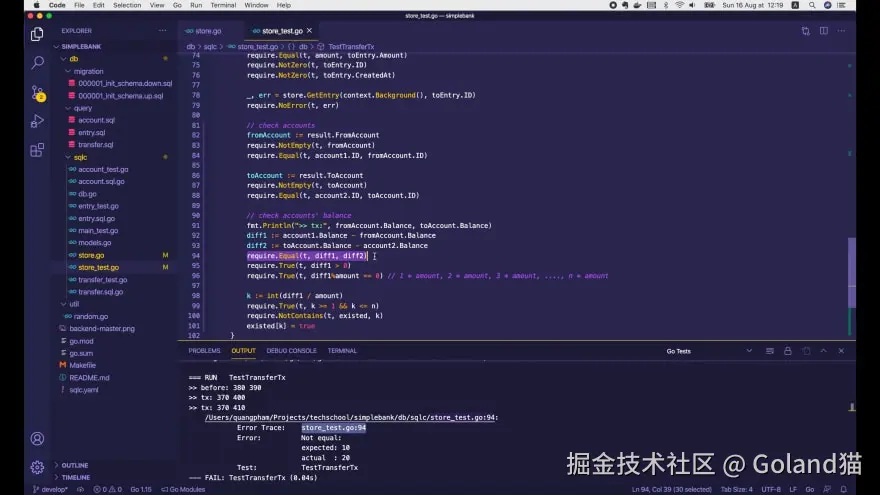The image size is (880, 495).
Task: Open the Search view in activity bar
Action: 37,62
